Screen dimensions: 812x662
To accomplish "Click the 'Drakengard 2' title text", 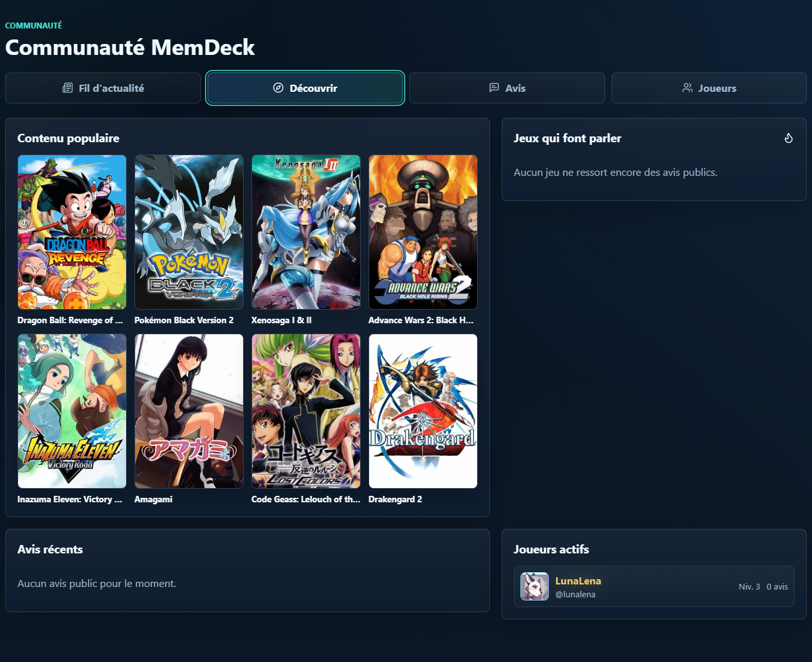I will [x=395, y=499].
